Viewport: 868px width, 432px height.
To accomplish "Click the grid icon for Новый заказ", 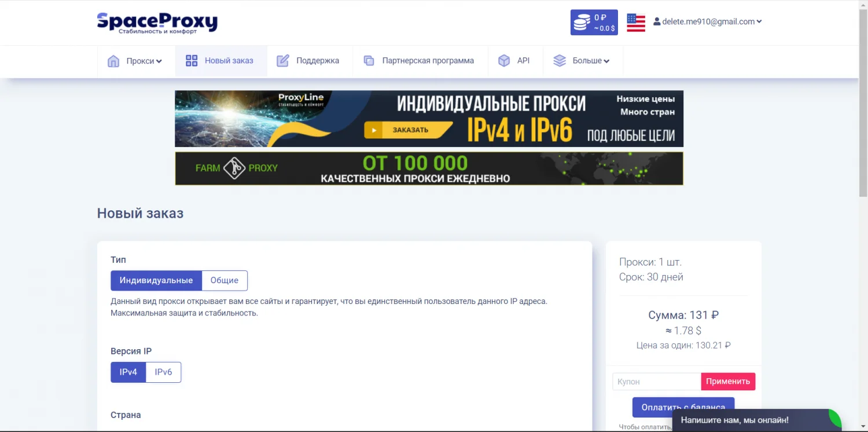I will pos(192,61).
